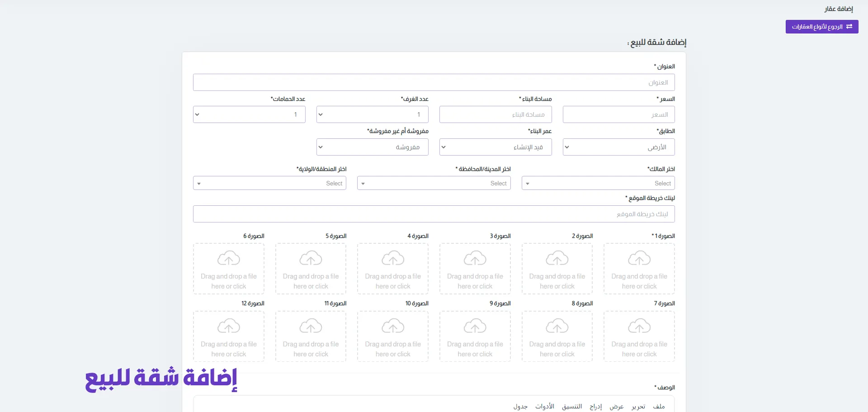Click the الرجوع لأنواع العقارات button
Viewport: 868px width, 412px height.
821,27
